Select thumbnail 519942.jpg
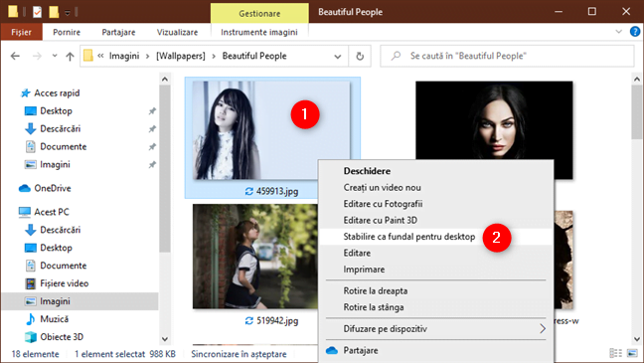 255,257
